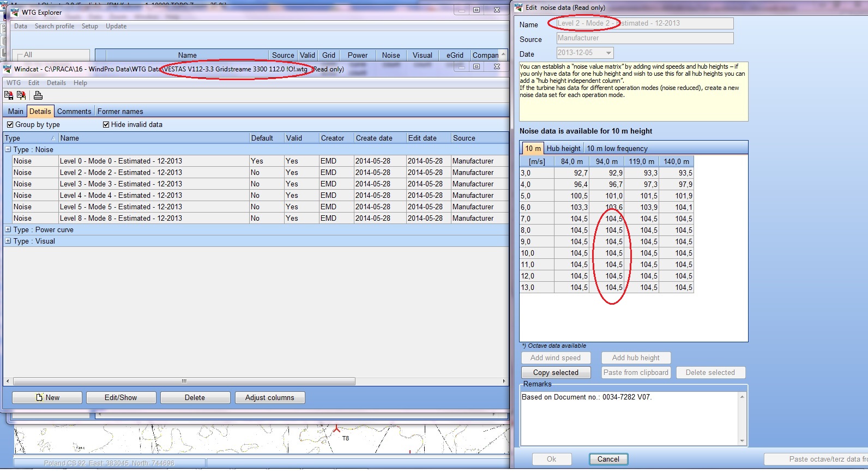868x472 pixels.
Task: Select the Level 3 - Mode 3 noise row
Action: [120, 184]
